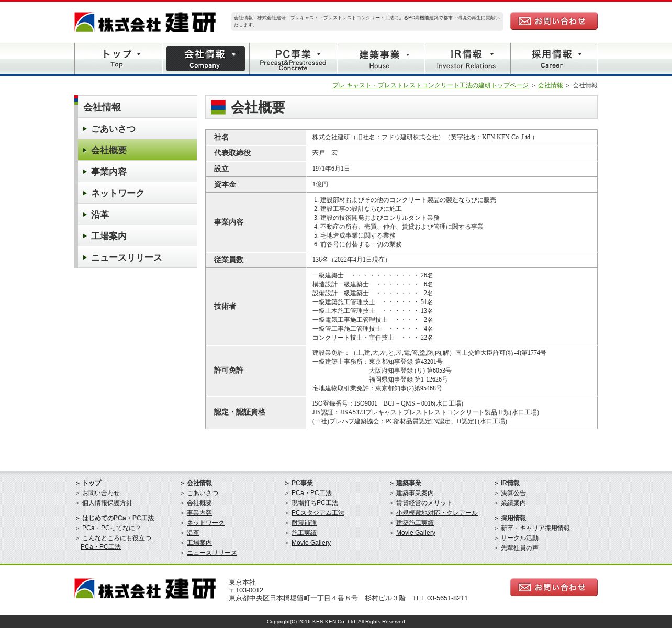672x628 pixels.
Task: Select 沿革 in the sidebar
Action: coord(137,215)
